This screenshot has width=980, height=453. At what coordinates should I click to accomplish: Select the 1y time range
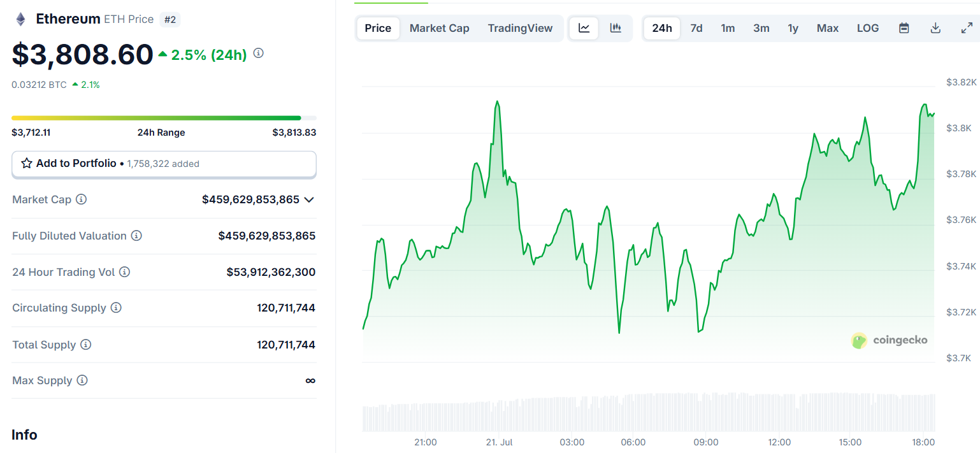click(x=793, y=28)
